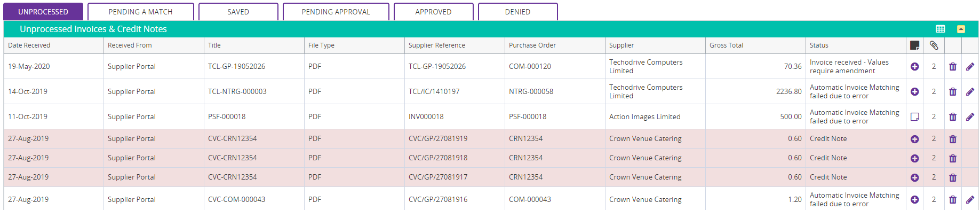
Task: Click the table grid view icon in header
Action: [x=941, y=29]
